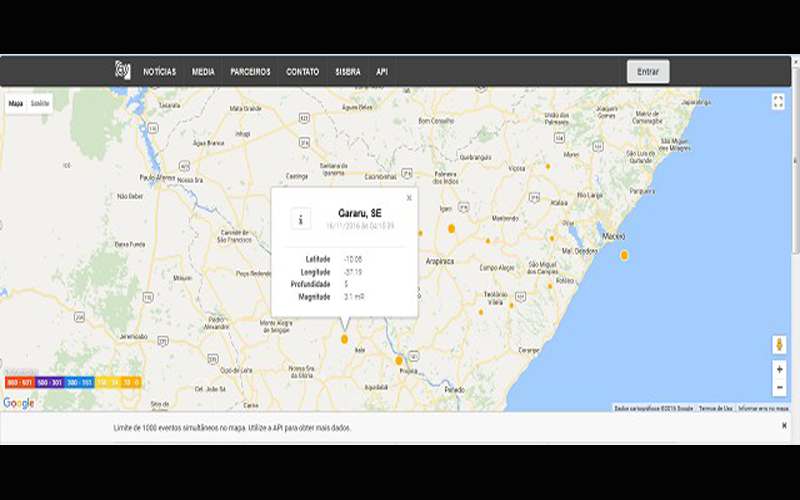Image resolution: width=800 pixels, height=500 pixels.
Task: Toggle fullscreen map view
Action: [x=778, y=102]
